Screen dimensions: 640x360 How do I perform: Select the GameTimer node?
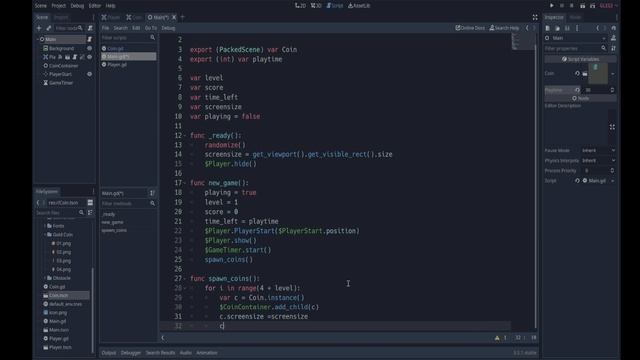tap(61, 83)
